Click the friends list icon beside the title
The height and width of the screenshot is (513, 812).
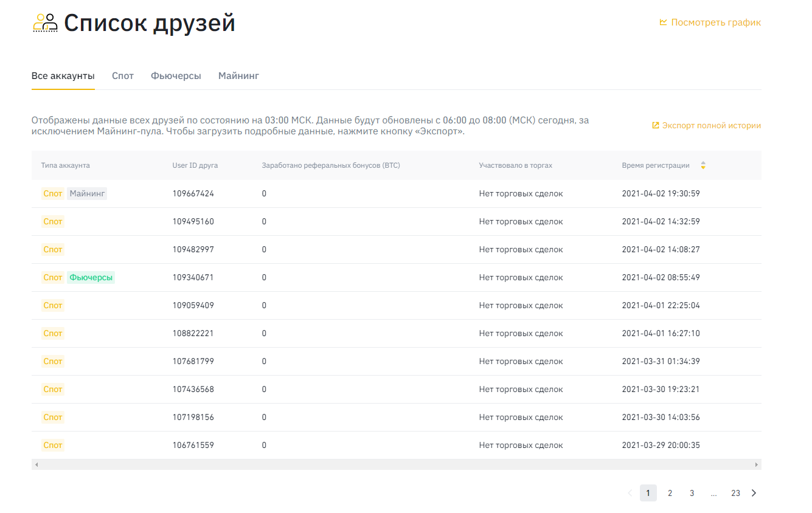tap(45, 22)
